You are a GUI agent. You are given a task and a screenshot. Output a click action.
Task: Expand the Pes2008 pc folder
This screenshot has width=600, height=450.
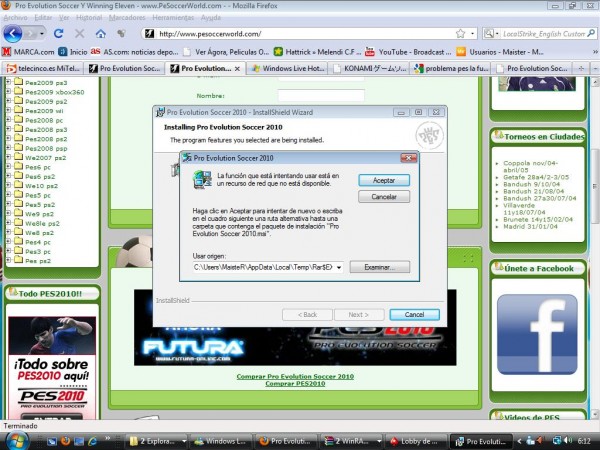pos(8,119)
